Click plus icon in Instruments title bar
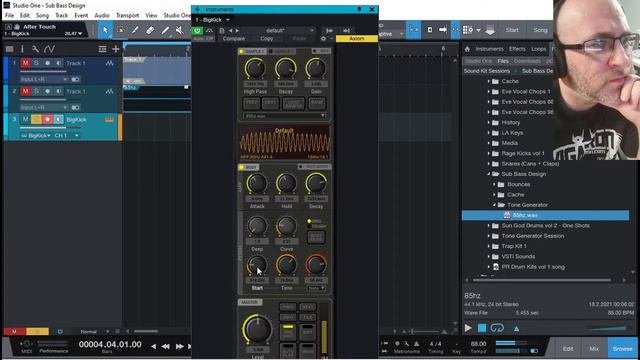This screenshot has height=360, width=640. 198,9
